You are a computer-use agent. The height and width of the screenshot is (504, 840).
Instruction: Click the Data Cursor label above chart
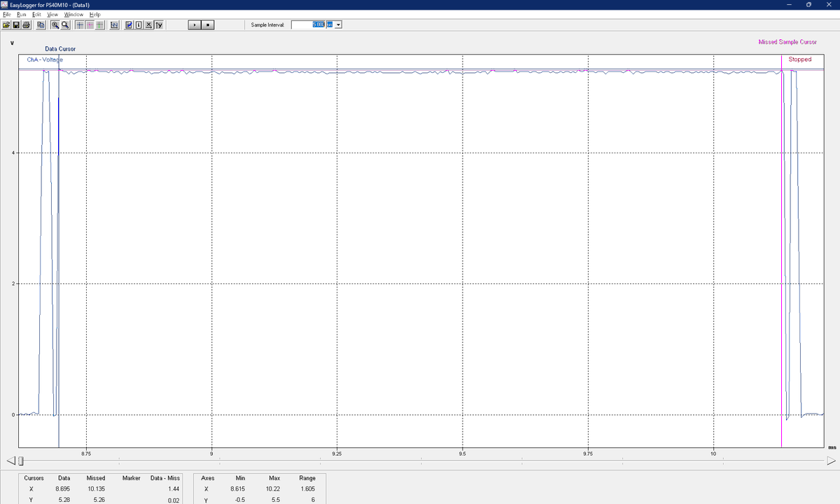[x=60, y=49]
